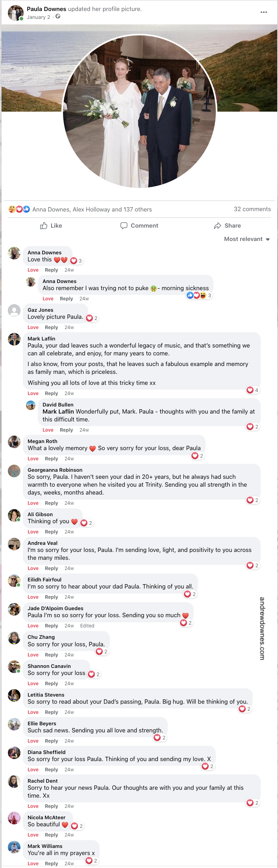Toggle Love on Mark Williams's comment
The width and height of the screenshot is (278, 868).
click(x=33, y=864)
